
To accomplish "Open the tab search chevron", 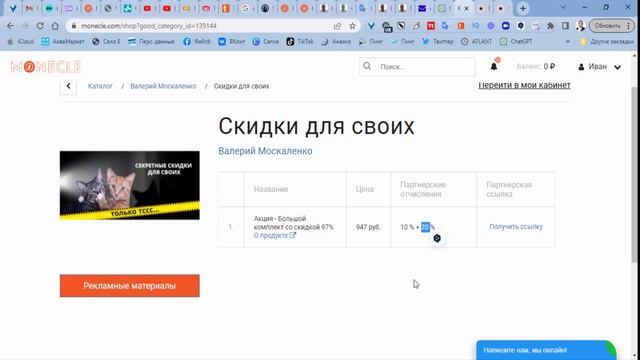I will [x=563, y=7].
